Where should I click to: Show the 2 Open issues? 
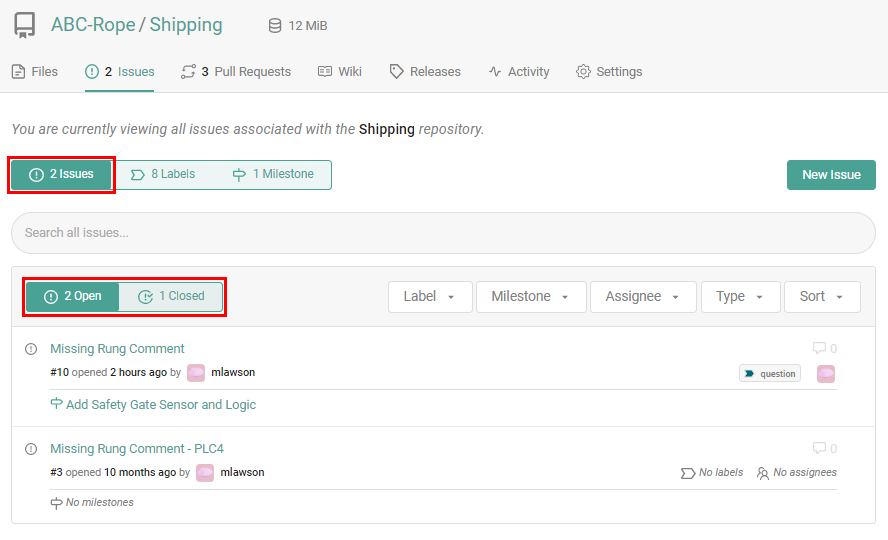(x=72, y=297)
